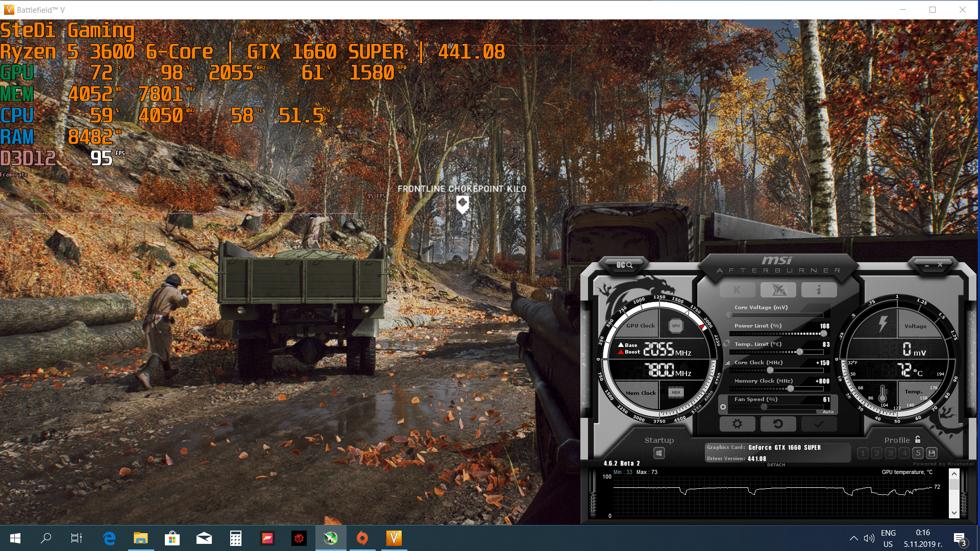The height and width of the screenshot is (551, 980).
Task: Enable Auto fan speed mode
Action: tap(828, 412)
